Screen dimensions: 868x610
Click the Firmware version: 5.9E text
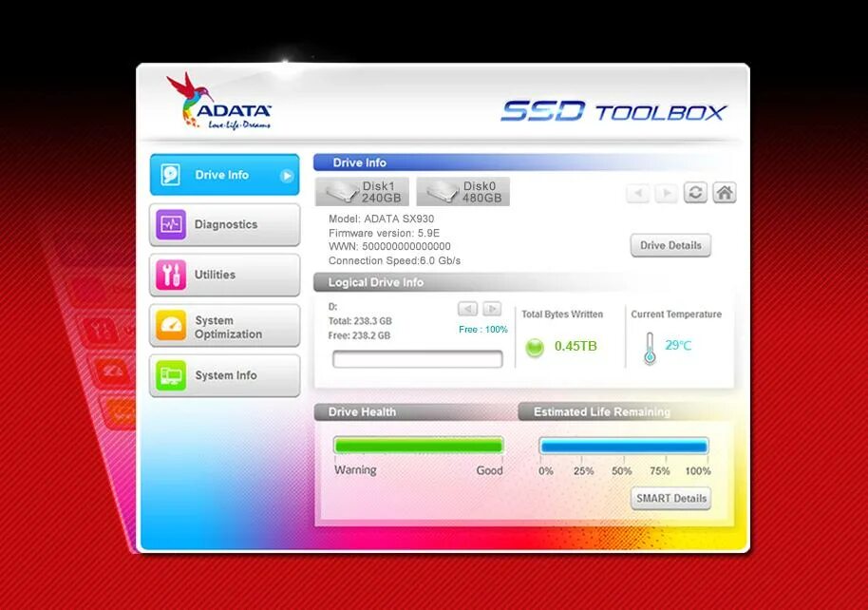tap(384, 233)
